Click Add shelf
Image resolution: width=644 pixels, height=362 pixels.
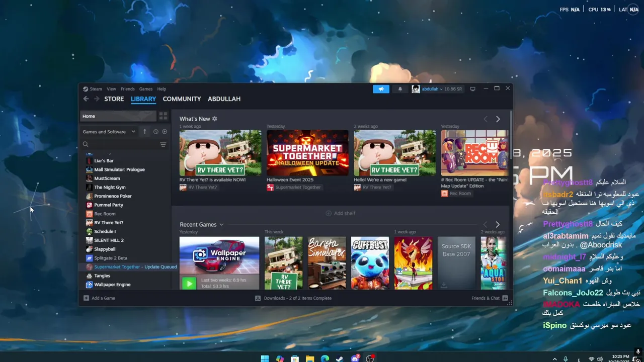[341, 213]
